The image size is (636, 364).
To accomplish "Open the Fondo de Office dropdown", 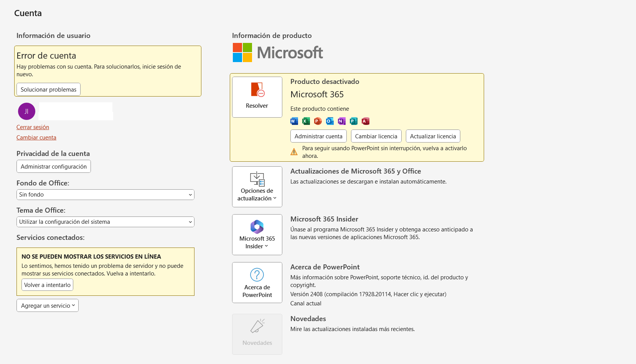I will click(105, 195).
